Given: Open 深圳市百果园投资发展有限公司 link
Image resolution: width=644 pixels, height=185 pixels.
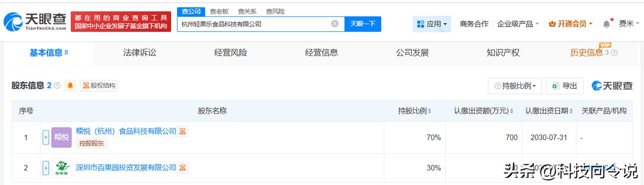Looking at the screenshot, I should 126,167.
